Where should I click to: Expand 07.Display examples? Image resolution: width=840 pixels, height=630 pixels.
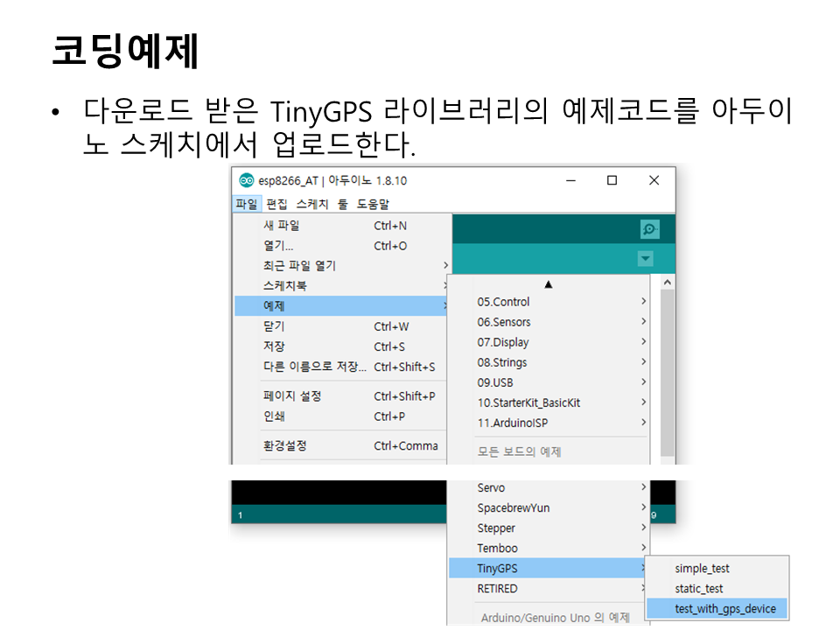[549, 342]
